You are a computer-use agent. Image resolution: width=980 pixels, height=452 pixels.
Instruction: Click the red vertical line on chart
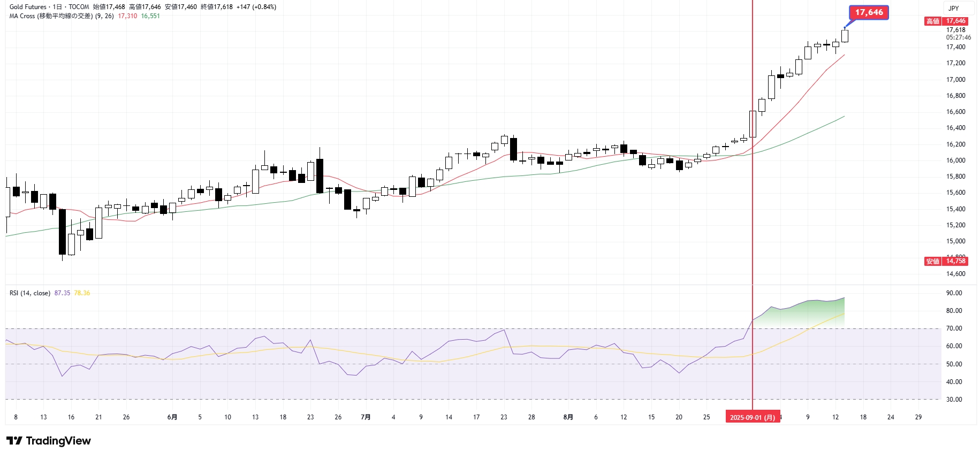pyautogui.click(x=753, y=214)
